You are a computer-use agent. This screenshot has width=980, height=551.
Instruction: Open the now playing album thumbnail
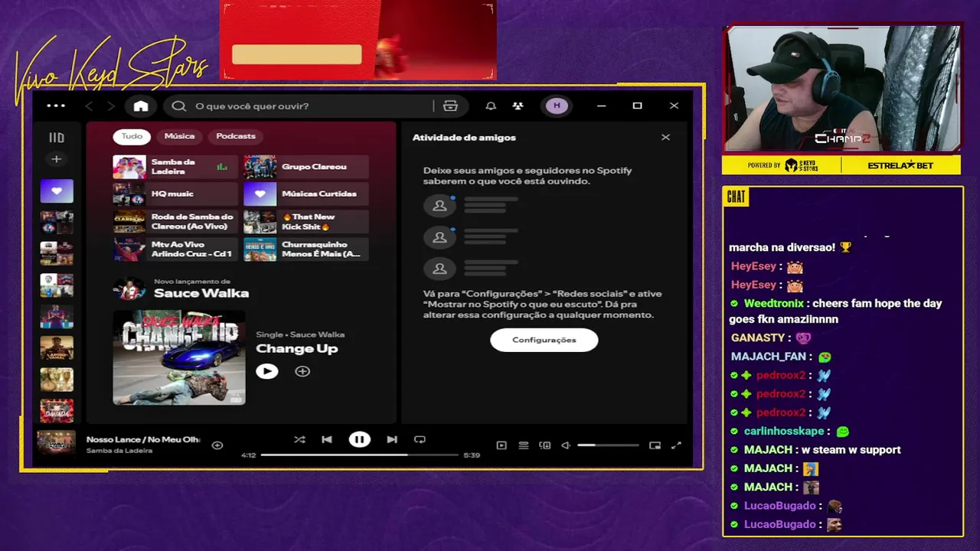(x=57, y=444)
